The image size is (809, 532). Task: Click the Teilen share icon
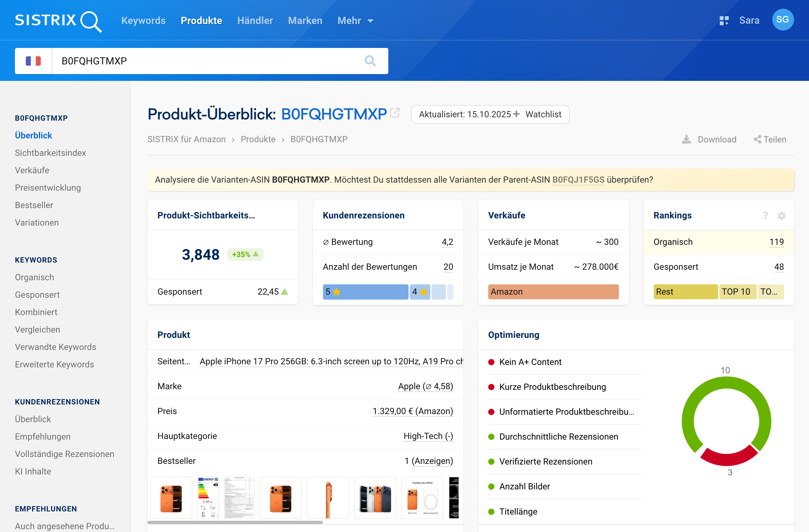pyautogui.click(x=757, y=139)
